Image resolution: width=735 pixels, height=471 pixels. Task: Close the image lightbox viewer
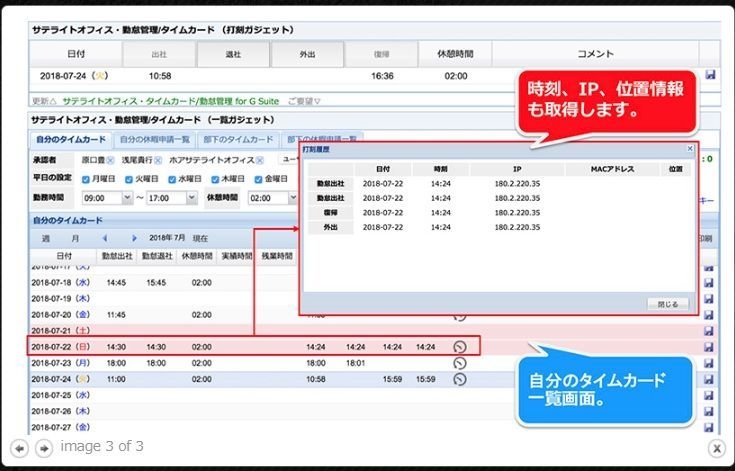(717, 449)
